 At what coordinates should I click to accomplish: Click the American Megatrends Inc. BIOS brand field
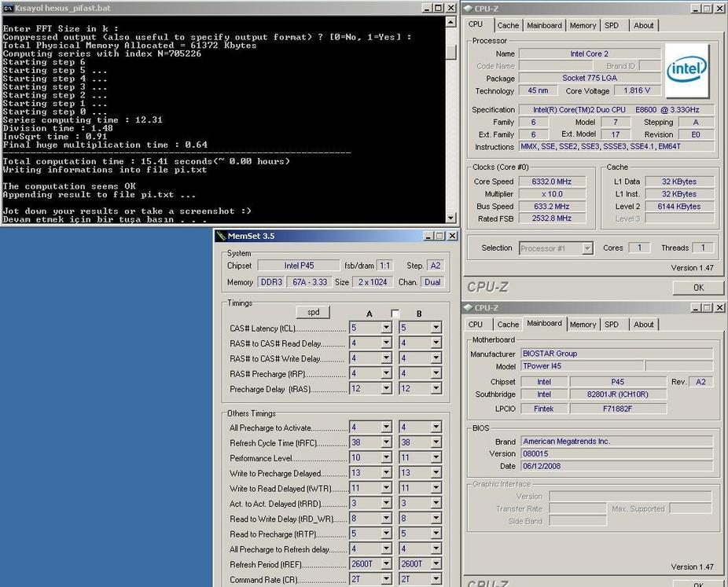(x=617, y=442)
